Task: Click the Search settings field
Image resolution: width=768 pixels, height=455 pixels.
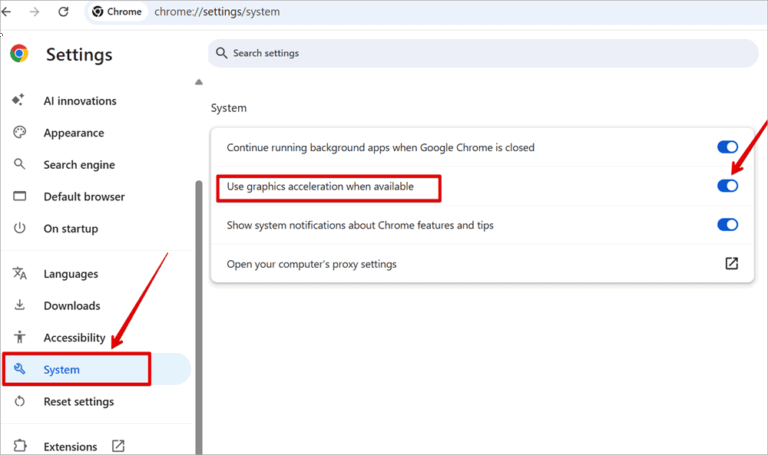Action: click(483, 53)
